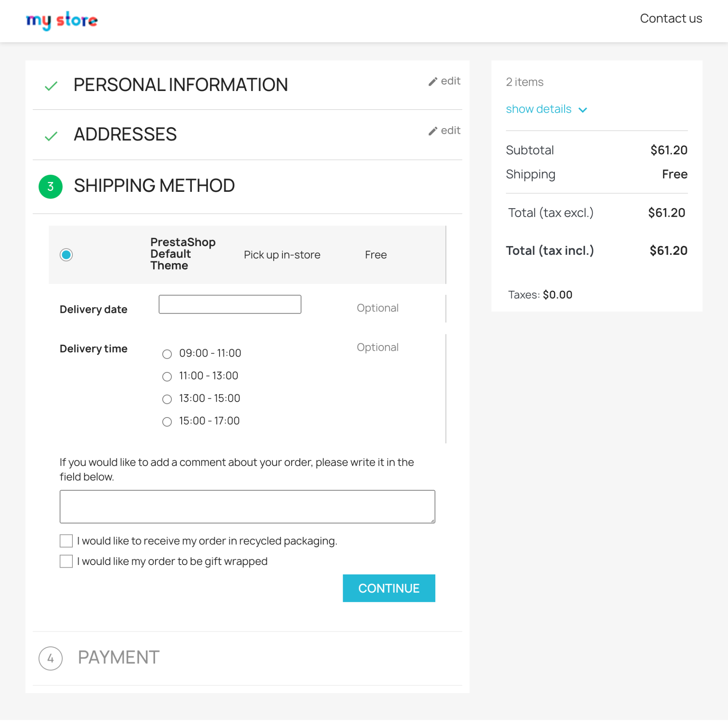This screenshot has width=728, height=728.
Task: Enable recycled packaging checkbox
Action: (x=66, y=541)
